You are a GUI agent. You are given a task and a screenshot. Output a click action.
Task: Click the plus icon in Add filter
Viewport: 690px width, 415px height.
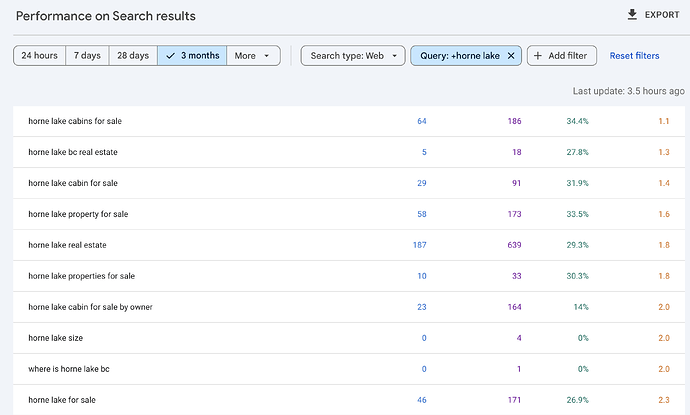[x=539, y=56]
